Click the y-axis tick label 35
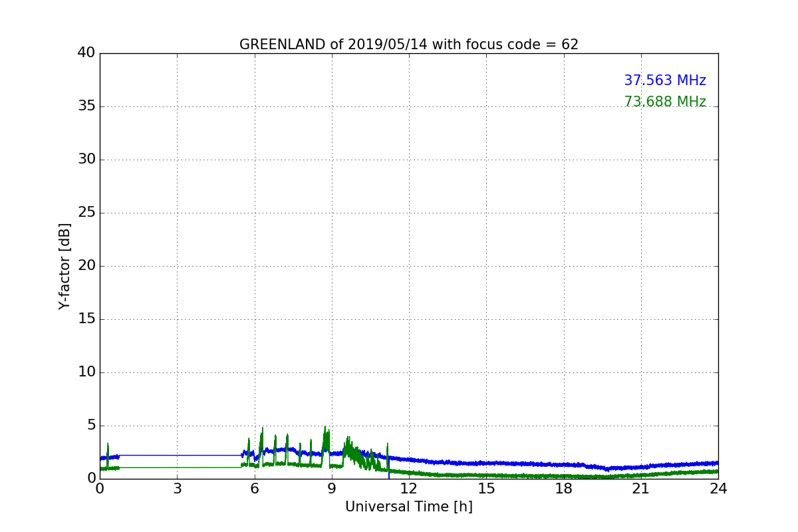 pos(86,106)
